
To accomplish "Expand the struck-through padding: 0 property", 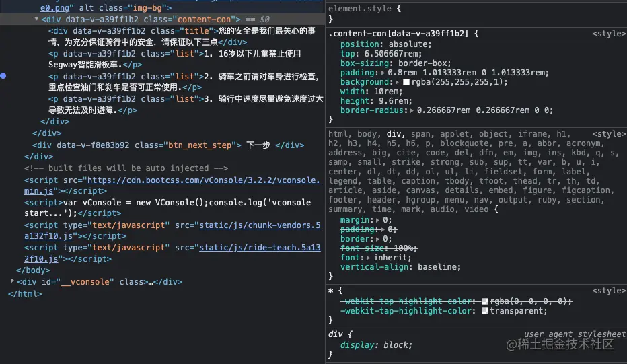I will (383, 229).
